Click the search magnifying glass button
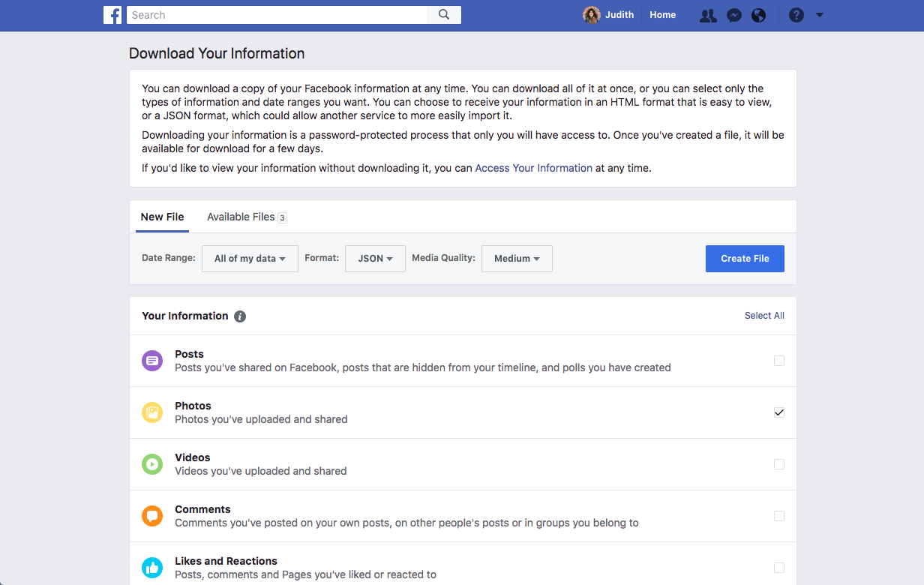 pyautogui.click(x=444, y=15)
